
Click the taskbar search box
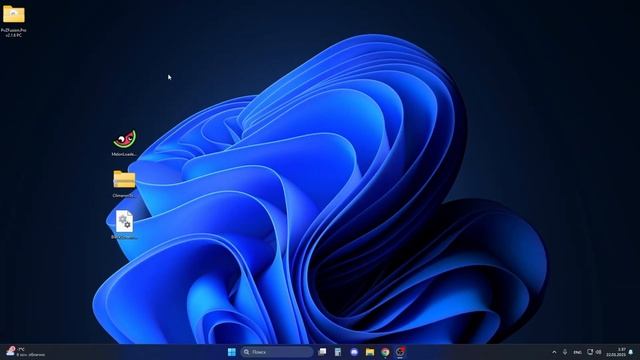coord(277,352)
